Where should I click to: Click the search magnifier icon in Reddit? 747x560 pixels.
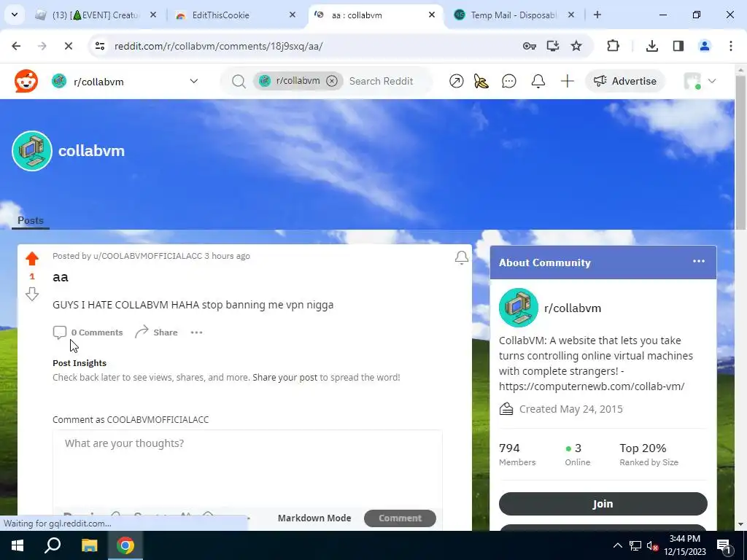coord(239,82)
